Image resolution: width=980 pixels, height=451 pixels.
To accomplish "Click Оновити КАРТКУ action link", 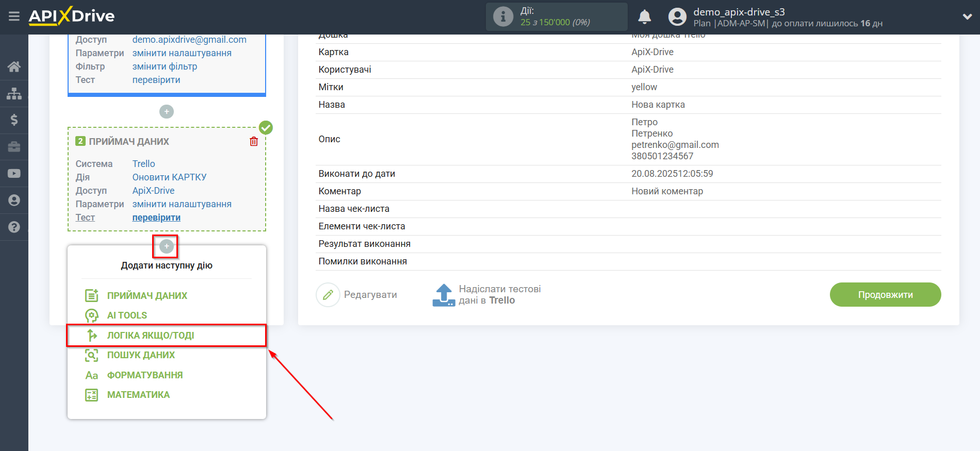I will click(x=169, y=177).
